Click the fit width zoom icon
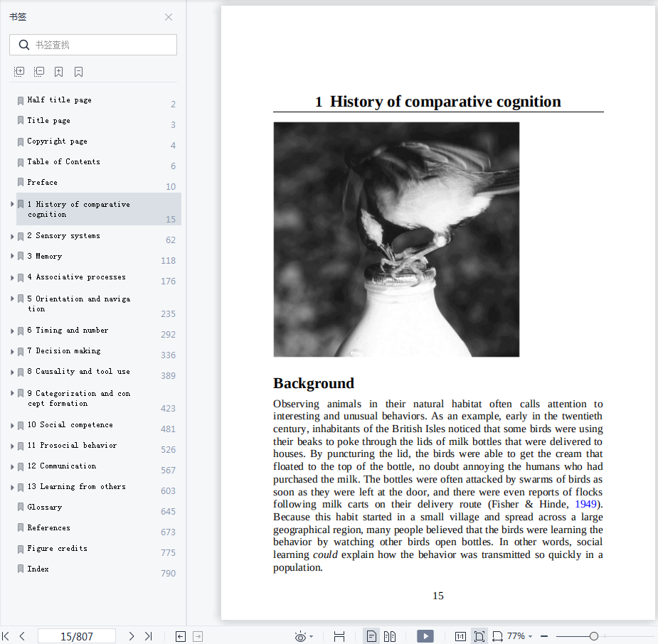This screenshot has height=644, width=658. (x=497, y=636)
